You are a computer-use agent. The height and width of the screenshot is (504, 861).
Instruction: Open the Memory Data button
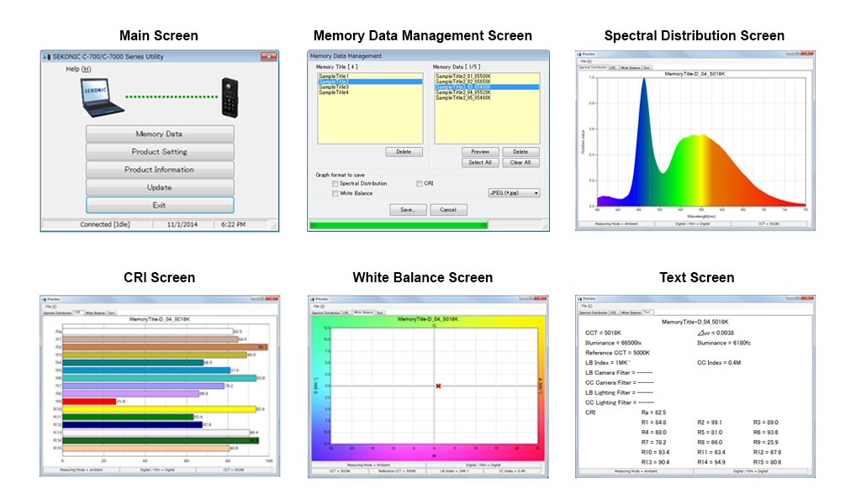159,134
